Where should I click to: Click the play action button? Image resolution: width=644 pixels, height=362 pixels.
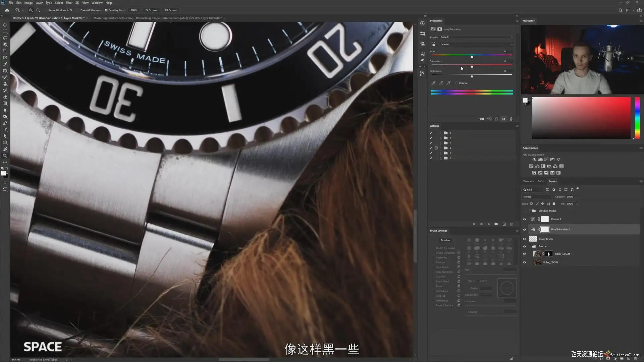point(489,224)
